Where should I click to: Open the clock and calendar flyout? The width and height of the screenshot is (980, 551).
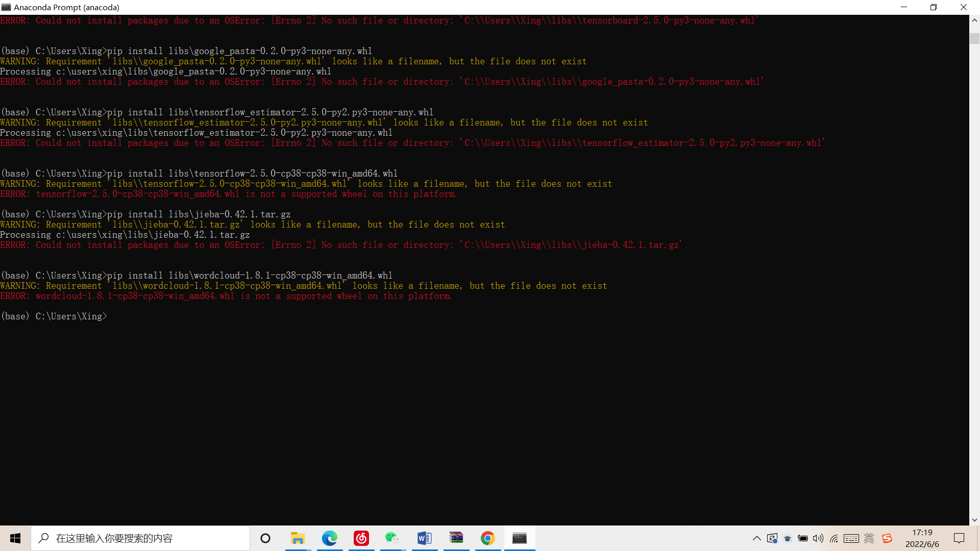(x=922, y=538)
